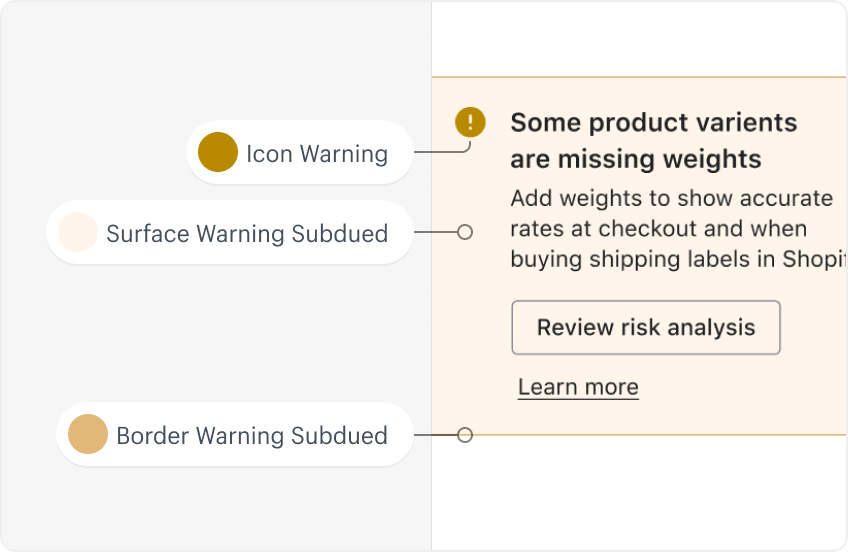Click the Surface Warning Subdued label text

(247, 234)
